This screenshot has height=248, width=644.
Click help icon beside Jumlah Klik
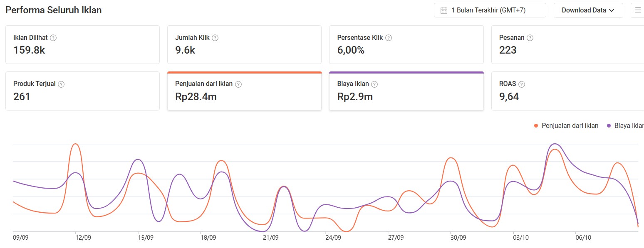tap(215, 38)
